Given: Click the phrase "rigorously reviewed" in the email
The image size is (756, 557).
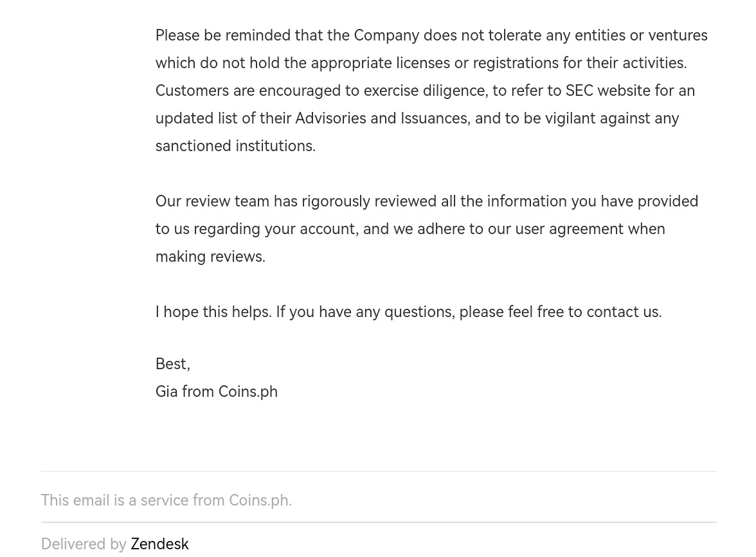Looking at the screenshot, I should 369,201.
